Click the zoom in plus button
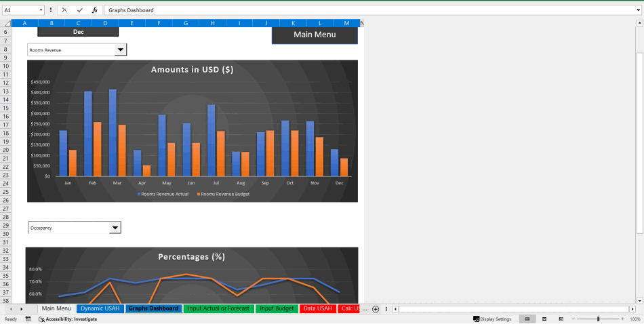This screenshot has height=324, width=644. coord(622,319)
